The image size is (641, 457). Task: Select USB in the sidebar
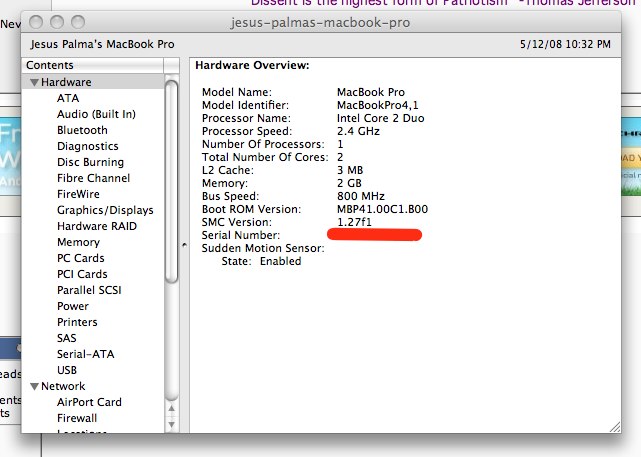coord(67,370)
